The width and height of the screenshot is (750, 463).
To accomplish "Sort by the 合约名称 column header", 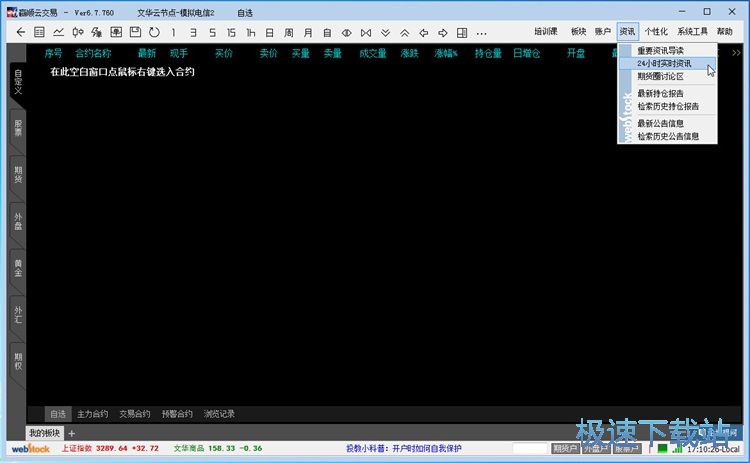I will (93, 54).
